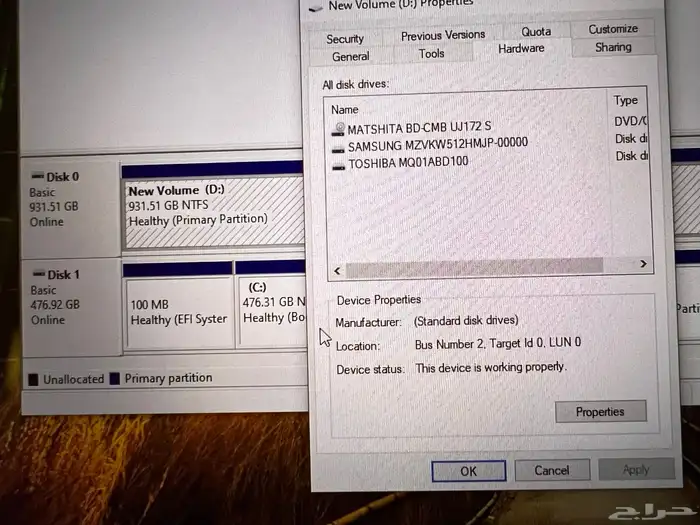Viewport: 700px width, 525px height.
Task: Go to the Security tab
Action: coord(345,39)
